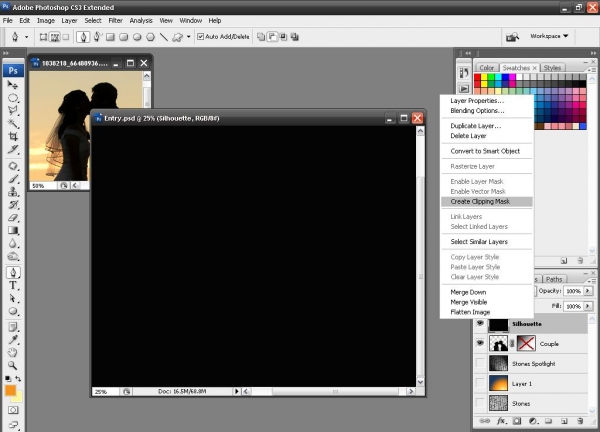Image resolution: width=600 pixels, height=432 pixels.
Task: Choose Flatten Image entry
Action: pyautogui.click(x=487, y=312)
